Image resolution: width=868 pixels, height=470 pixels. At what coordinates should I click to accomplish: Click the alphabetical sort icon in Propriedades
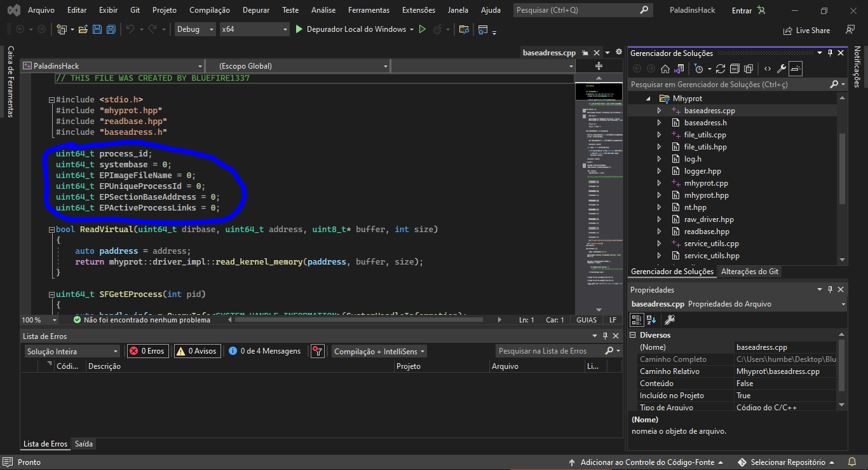(651, 319)
